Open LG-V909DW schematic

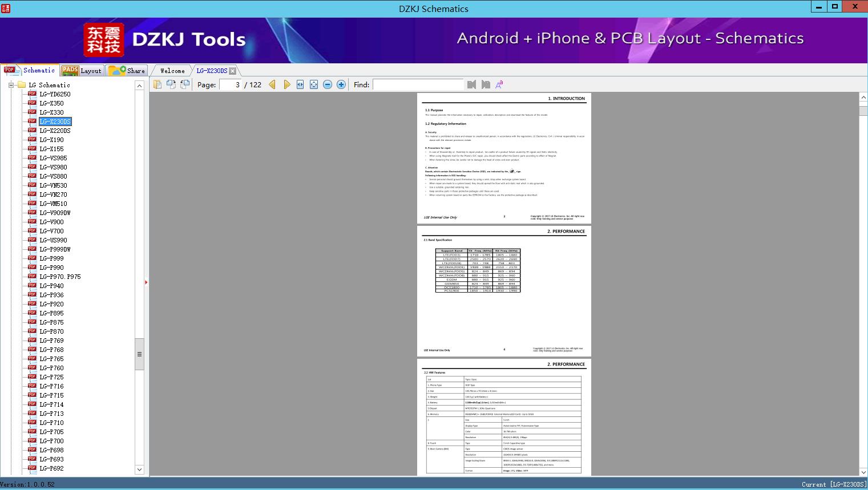click(55, 213)
